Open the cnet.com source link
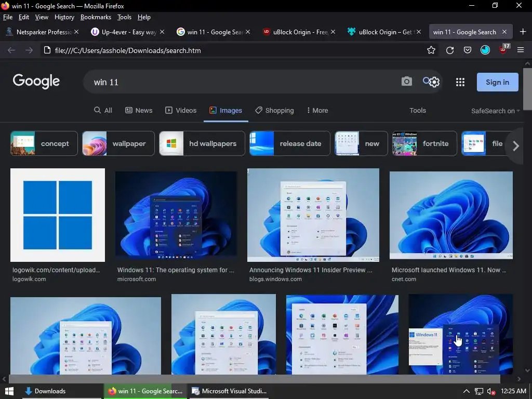This screenshot has width=532, height=399. (x=404, y=279)
